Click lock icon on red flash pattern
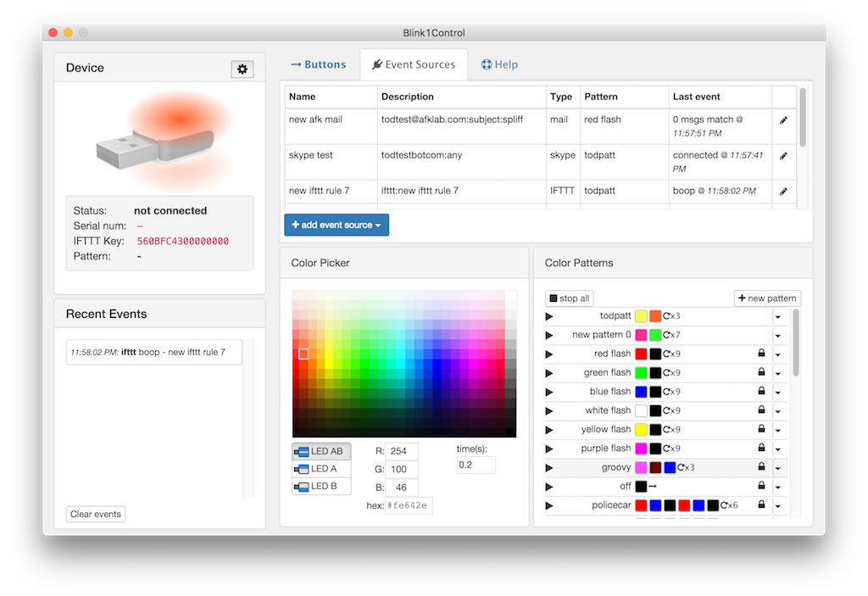This screenshot has width=868, height=596. (761, 353)
